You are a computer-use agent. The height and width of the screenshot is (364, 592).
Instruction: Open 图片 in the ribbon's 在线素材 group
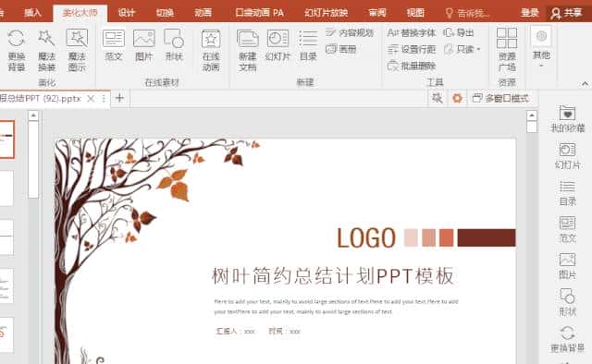click(x=144, y=45)
